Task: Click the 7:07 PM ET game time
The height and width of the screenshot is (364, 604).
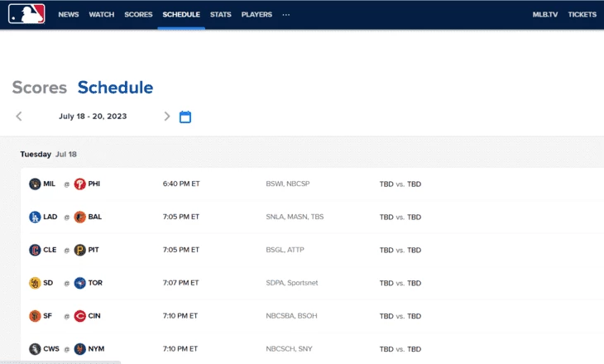Action: (180, 283)
